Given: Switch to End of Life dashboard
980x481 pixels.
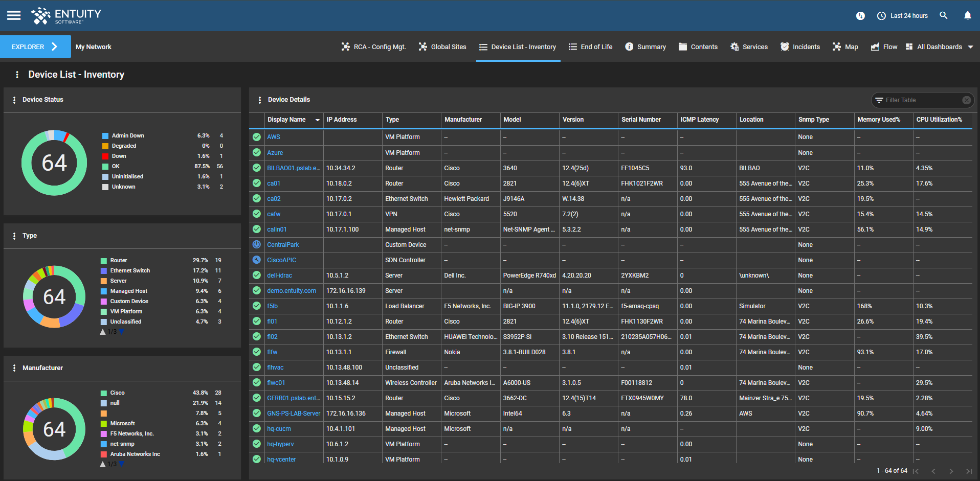Looking at the screenshot, I should click(590, 47).
